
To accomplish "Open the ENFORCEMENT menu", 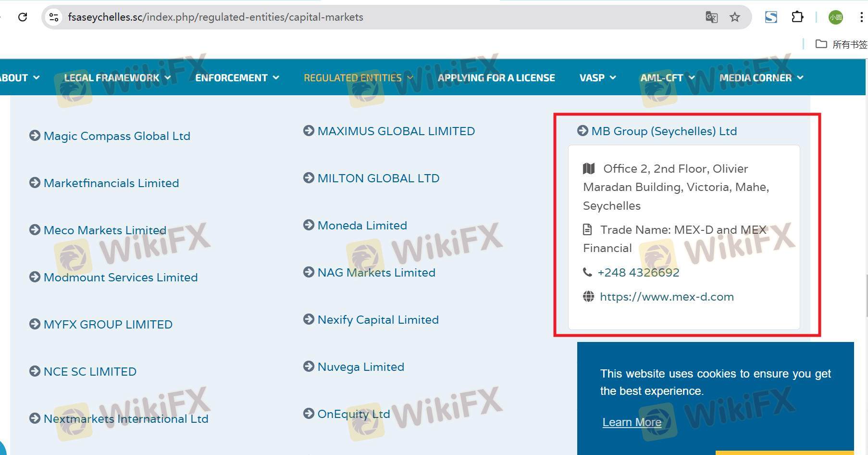I will click(231, 77).
